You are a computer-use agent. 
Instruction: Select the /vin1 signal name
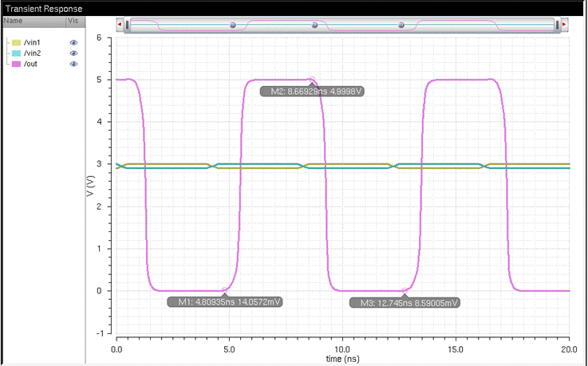[x=32, y=43]
